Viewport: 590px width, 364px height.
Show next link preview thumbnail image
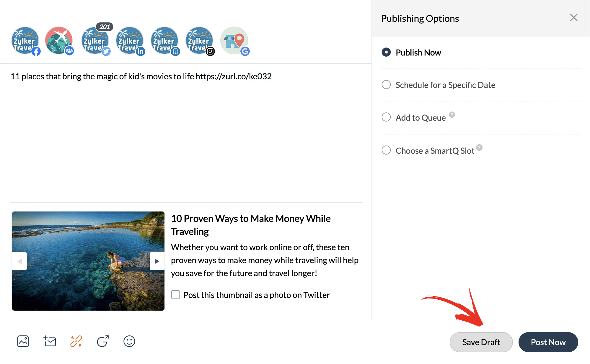point(157,261)
